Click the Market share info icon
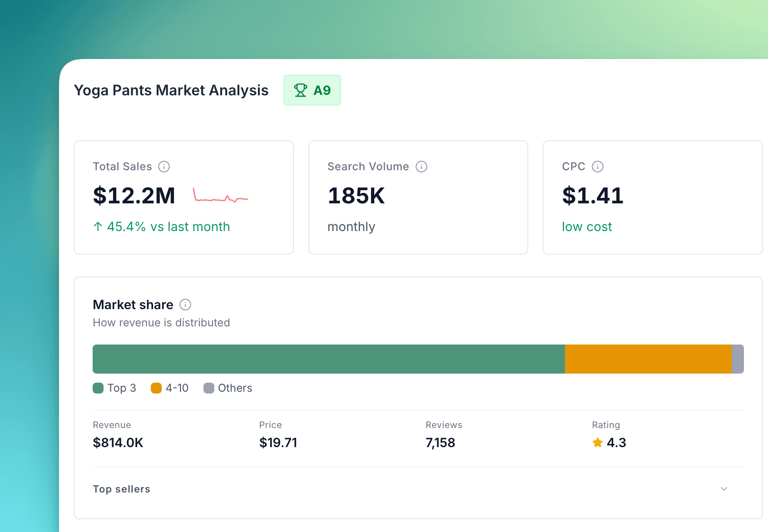The width and height of the screenshot is (768, 532). coord(185,305)
